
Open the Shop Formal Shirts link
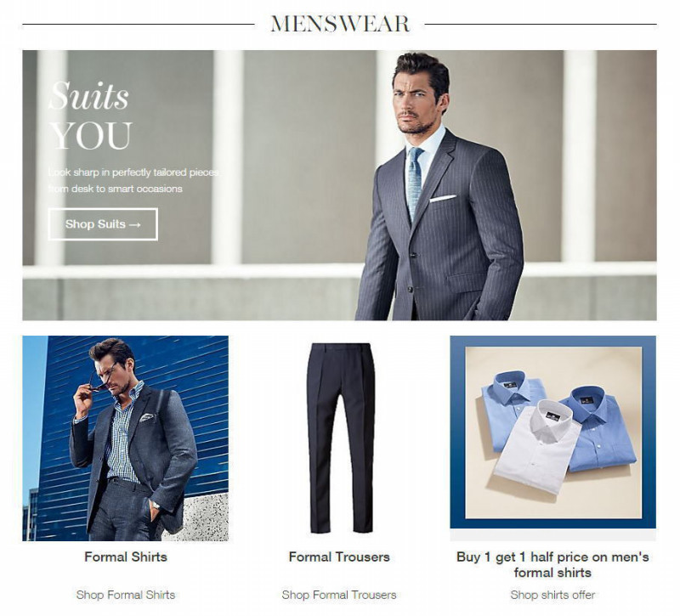point(126,594)
